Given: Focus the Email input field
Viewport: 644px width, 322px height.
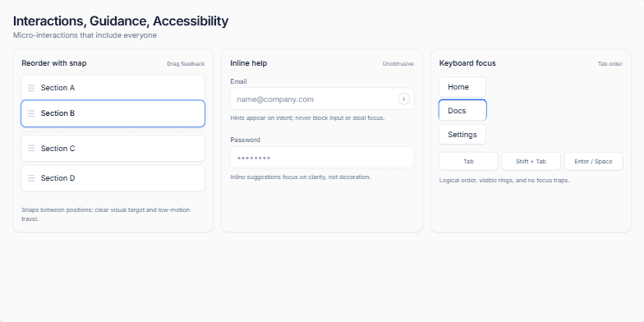Looking at the screenshot, I should pos(322,99).
